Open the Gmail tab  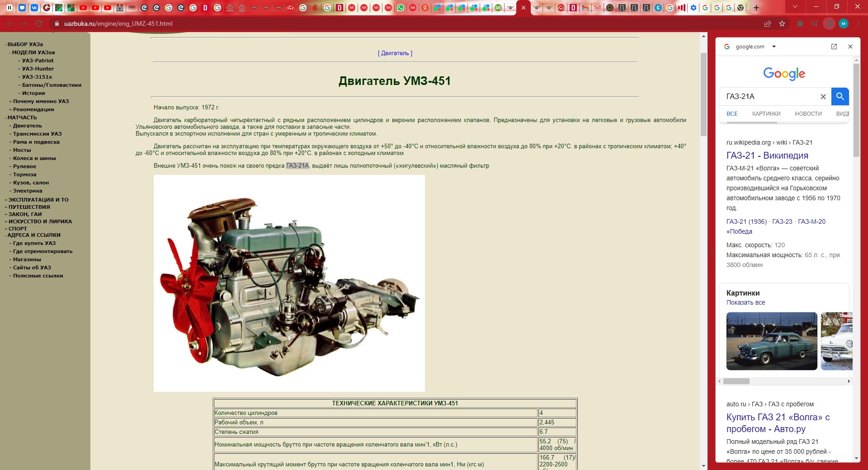pyautogui.click(x=585, y=8)
